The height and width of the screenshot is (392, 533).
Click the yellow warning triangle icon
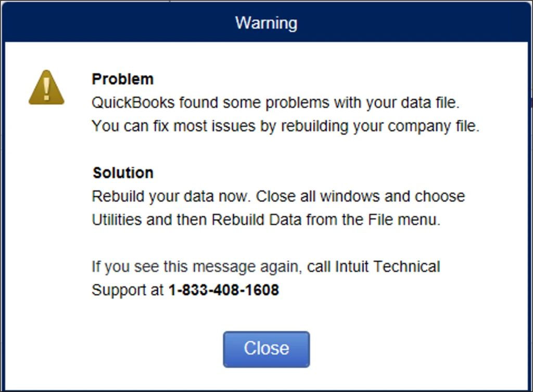point(46,88)
